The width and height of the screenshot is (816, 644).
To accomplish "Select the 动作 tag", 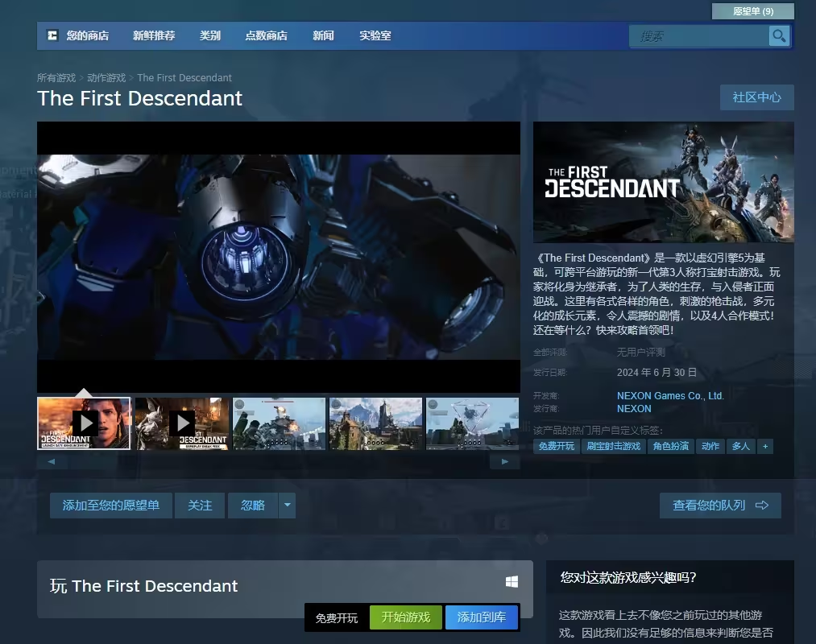I will pos(710,446).
